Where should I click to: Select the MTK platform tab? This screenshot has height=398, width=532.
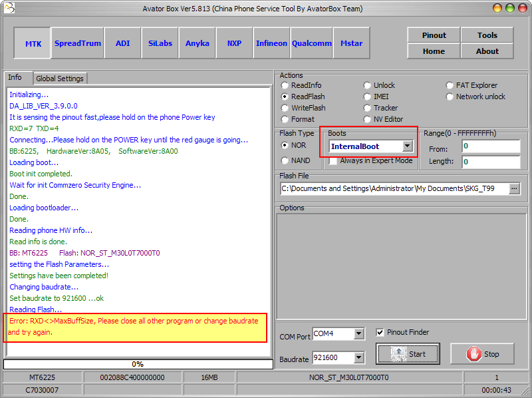pos(33,43)
